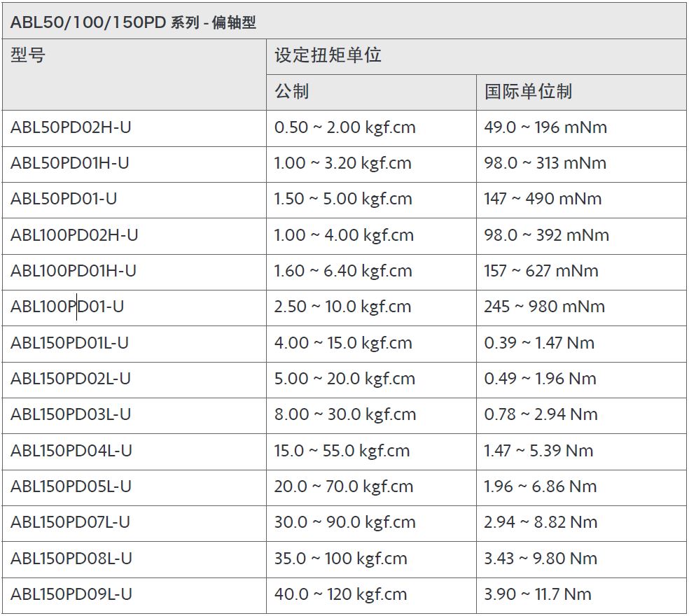Select the 3.90 ~ 11.7 Nm cell

[537, 594]
